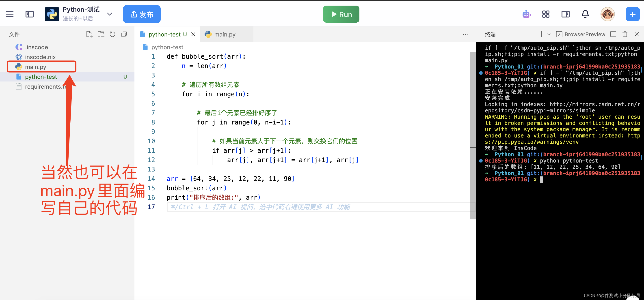The image size is (644, 300).
Task: Collapse all folders icon in file panel
Action: [x=124, y=34]
